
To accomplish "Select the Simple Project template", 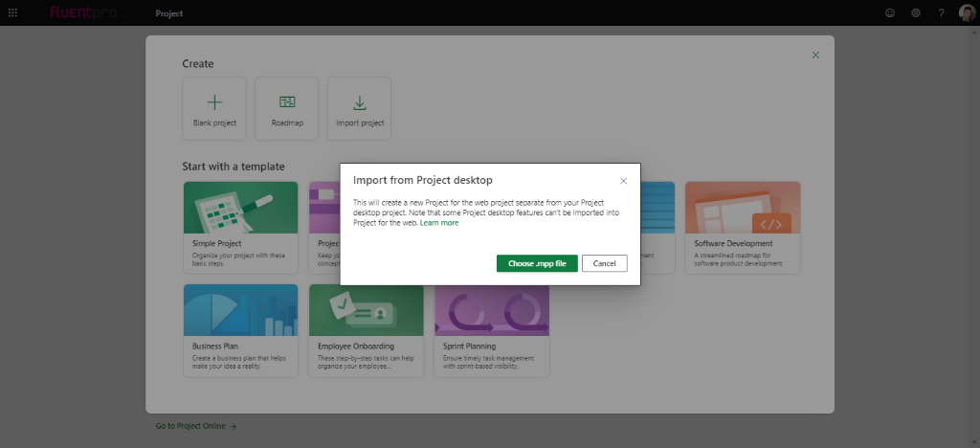I will coord(240,228).
